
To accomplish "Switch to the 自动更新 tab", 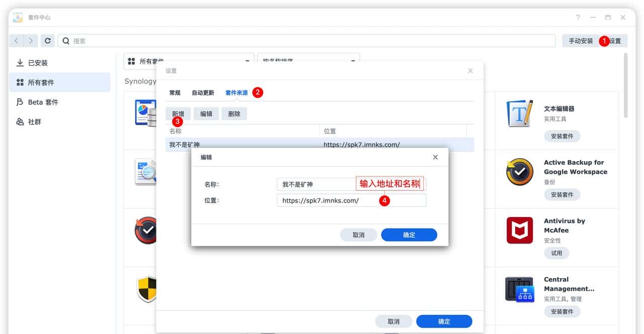I will [x=202, y=92].
